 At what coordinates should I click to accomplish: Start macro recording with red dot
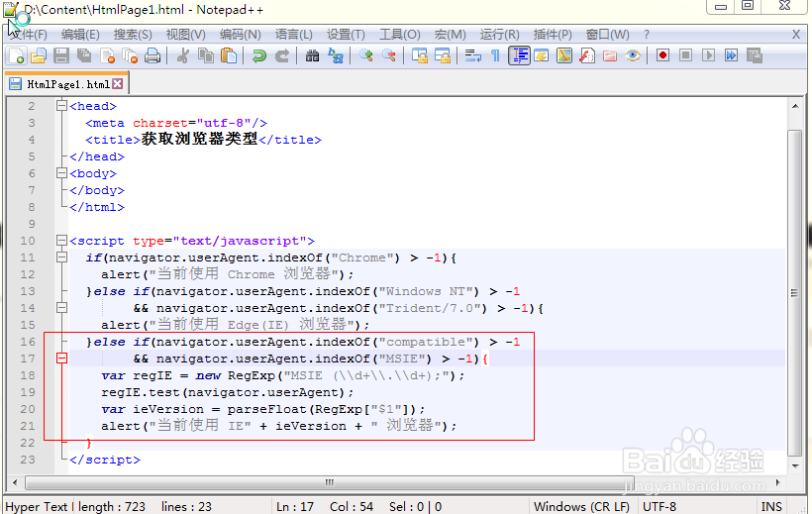(662, 55)
